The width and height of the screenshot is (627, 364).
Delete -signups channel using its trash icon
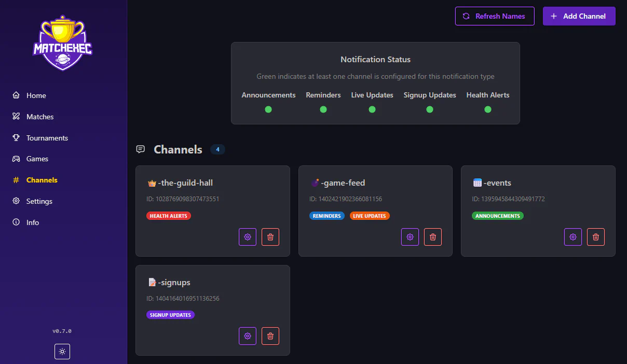270,335
